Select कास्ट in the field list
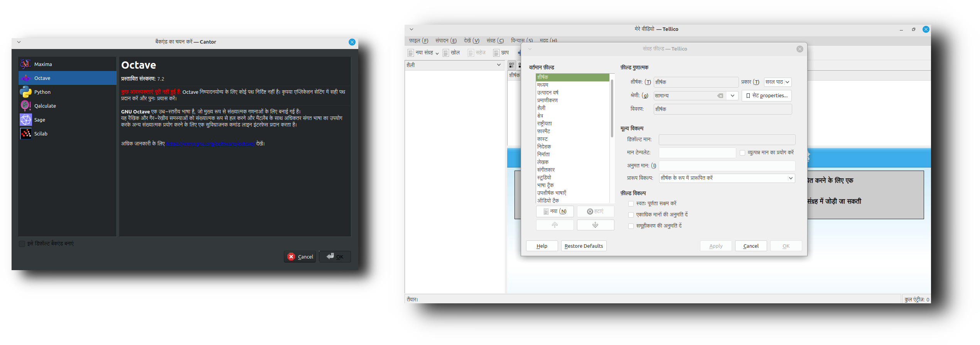The height and width of the screenshot is (345, 980). [573, 139]
